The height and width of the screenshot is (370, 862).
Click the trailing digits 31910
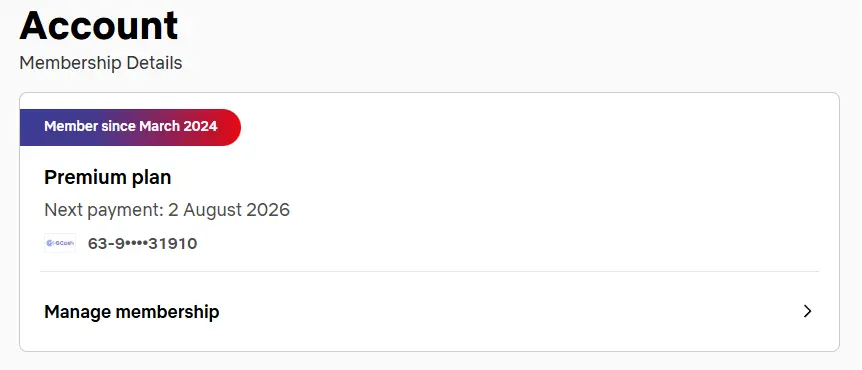(173, 244)
